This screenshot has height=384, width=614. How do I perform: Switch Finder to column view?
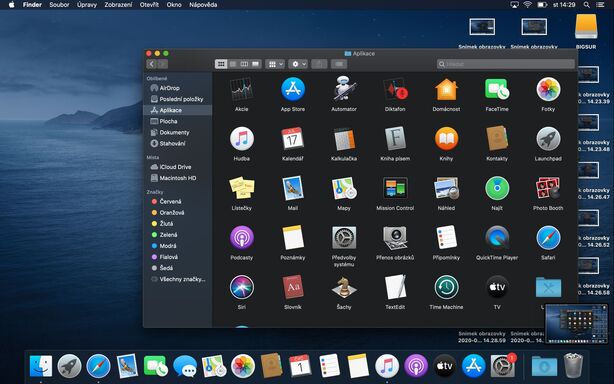(x=244, y=64)
